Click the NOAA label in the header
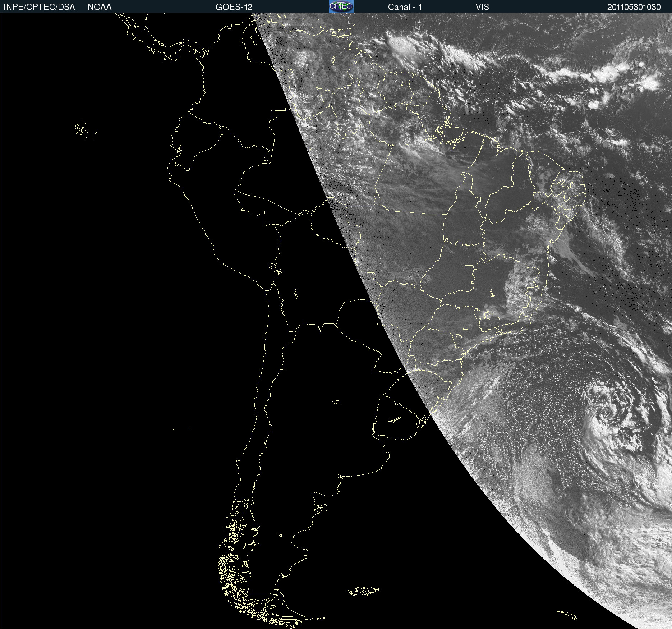 (x=100, y=7)
